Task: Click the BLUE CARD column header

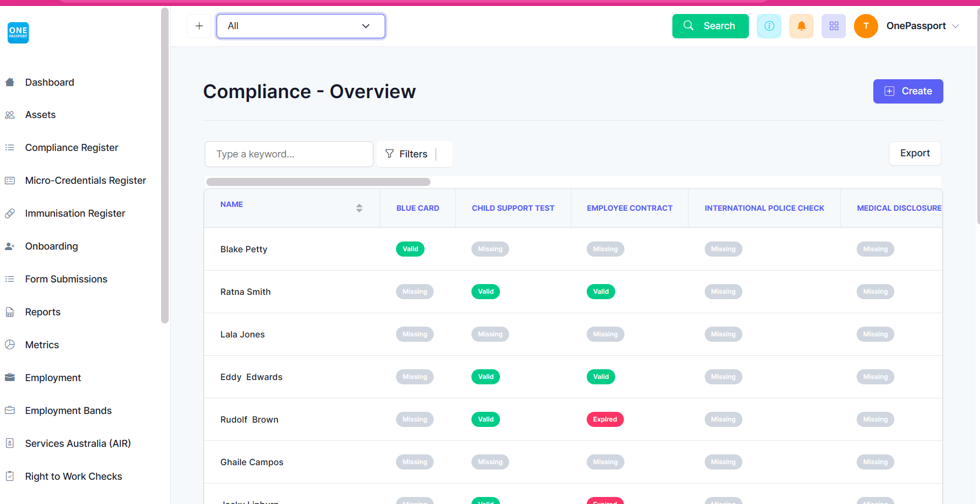Action: tap(418, 208)
